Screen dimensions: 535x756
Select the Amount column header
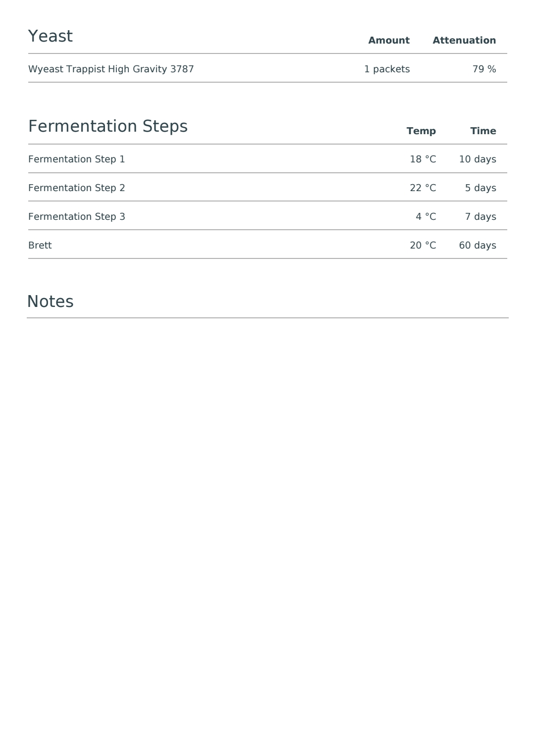389,41
